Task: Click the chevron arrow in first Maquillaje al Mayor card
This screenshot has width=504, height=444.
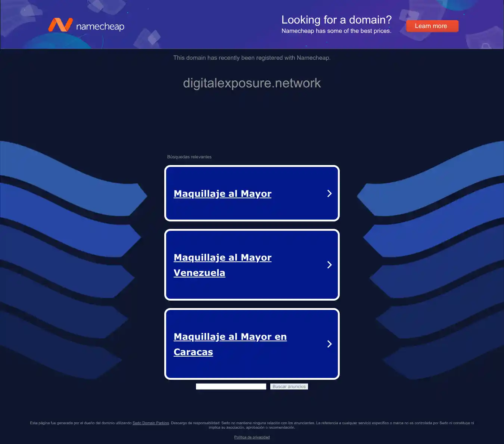Action: 329,193
